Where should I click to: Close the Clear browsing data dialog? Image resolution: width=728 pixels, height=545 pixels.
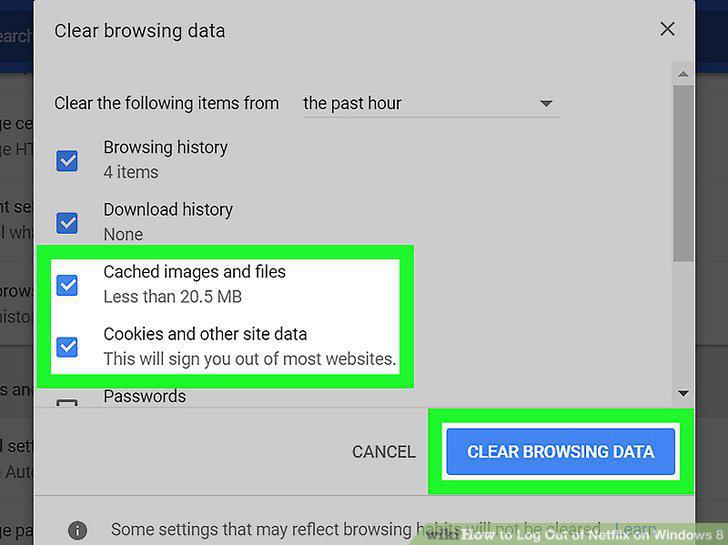(x=667, y=29)
